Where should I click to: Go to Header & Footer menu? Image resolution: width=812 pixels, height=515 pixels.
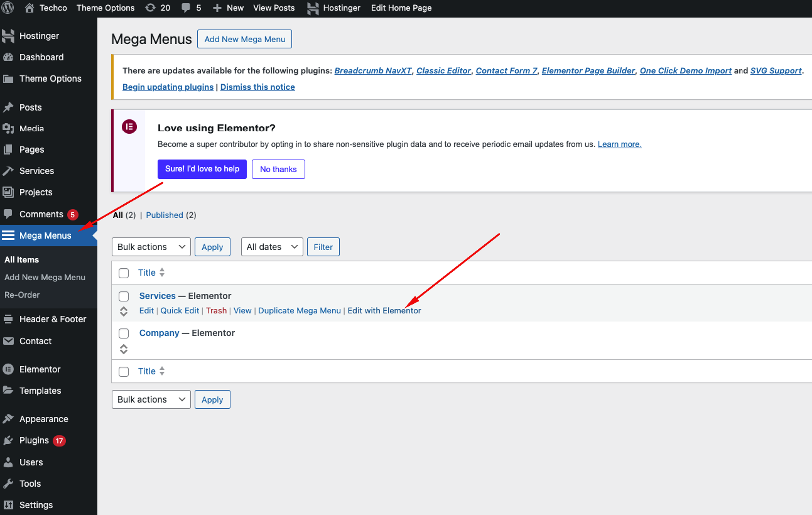pos(53,319)
